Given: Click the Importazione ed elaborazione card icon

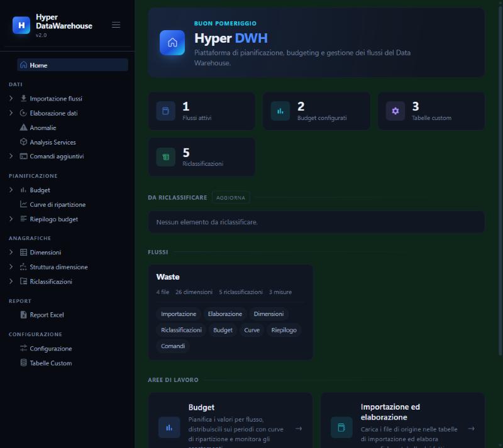Looking at the screenshot, I should (x=341, y=427).
